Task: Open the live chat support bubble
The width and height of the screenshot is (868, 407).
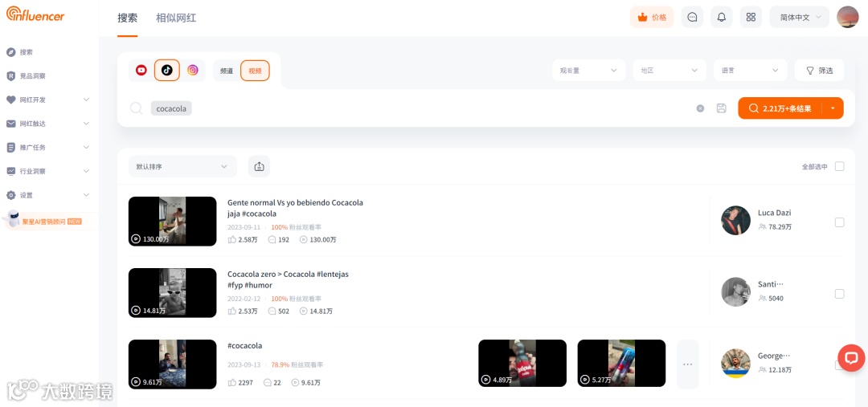Action: click(x=851, y=358)
